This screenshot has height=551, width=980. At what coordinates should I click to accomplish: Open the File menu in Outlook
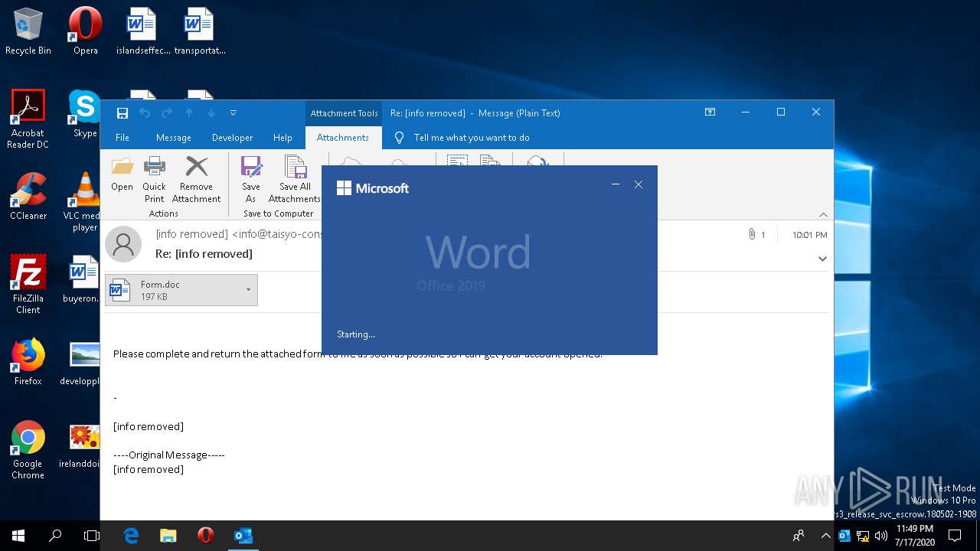pyautogui.click(x=122, y=138)
